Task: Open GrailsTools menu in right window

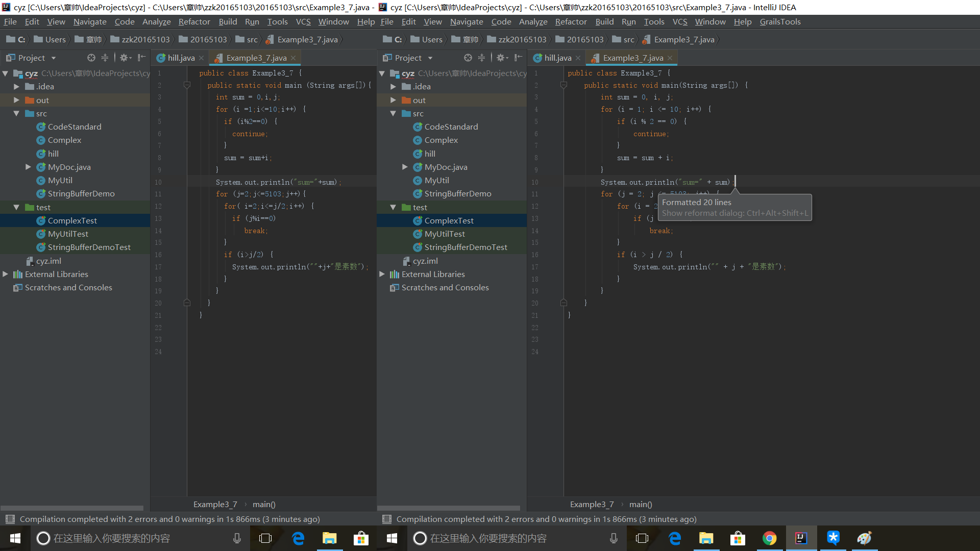Action: point(780,22)
